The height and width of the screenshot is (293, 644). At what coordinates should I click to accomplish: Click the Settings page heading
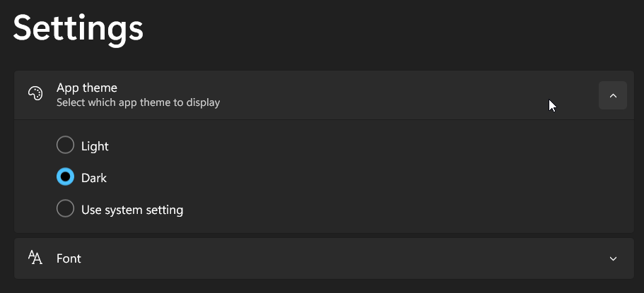point(78,28)
